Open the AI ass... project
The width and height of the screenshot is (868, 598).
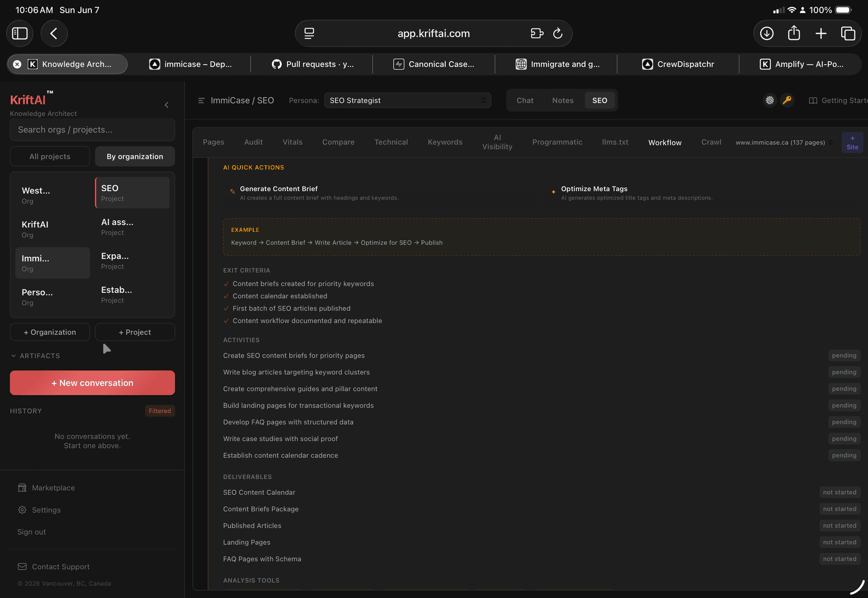coord(132,226)
